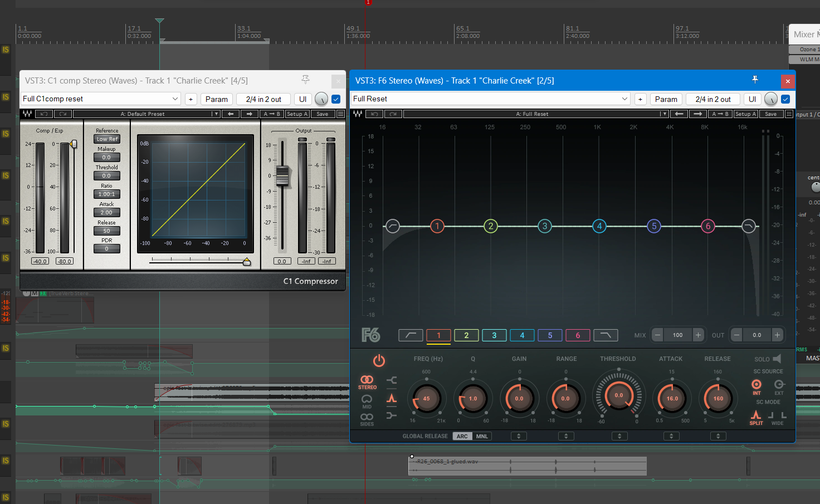
Task: Click Threshold global stepper arrows in F6
Action: 619,436
